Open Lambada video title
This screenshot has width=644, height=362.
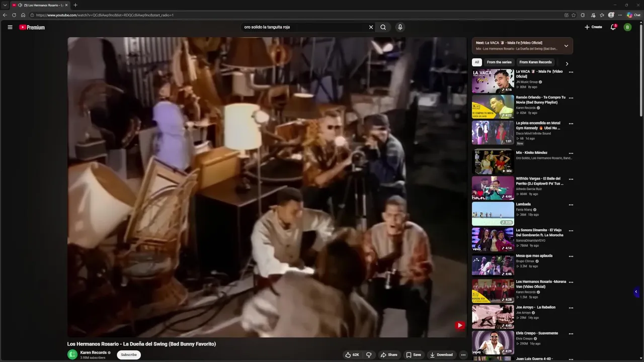pos(523,204)
